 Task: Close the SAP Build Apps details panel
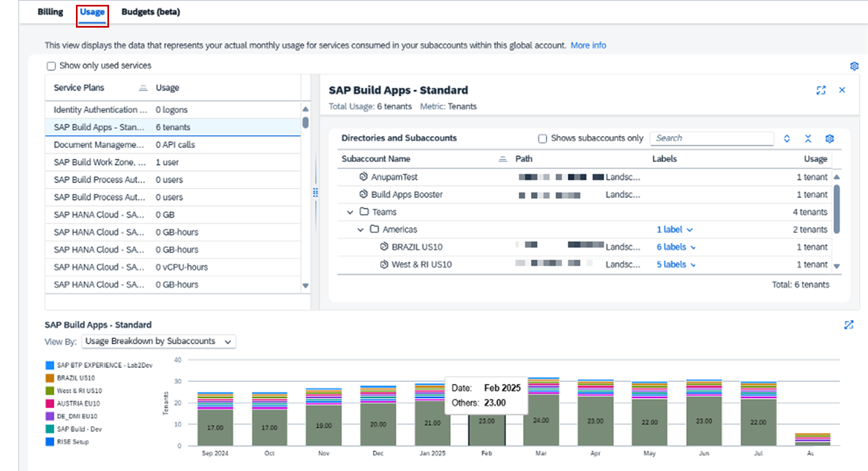click(842, 90)
